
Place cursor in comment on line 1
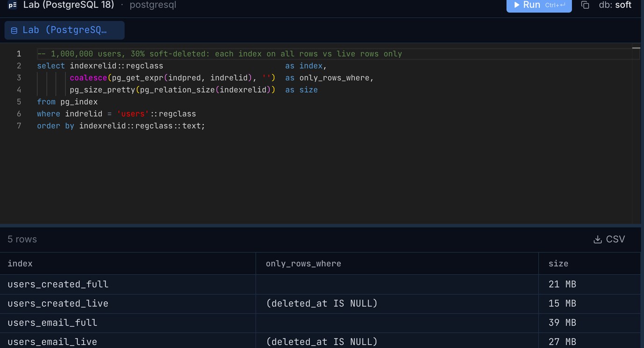click(x=219, y=54)
